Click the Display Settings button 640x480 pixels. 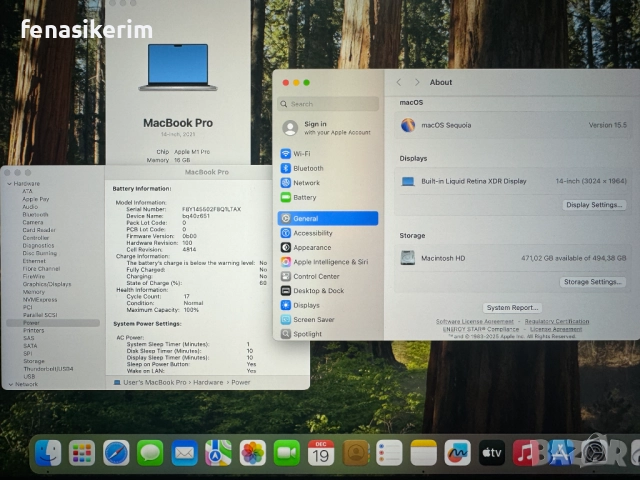click(x=594, y=205)
